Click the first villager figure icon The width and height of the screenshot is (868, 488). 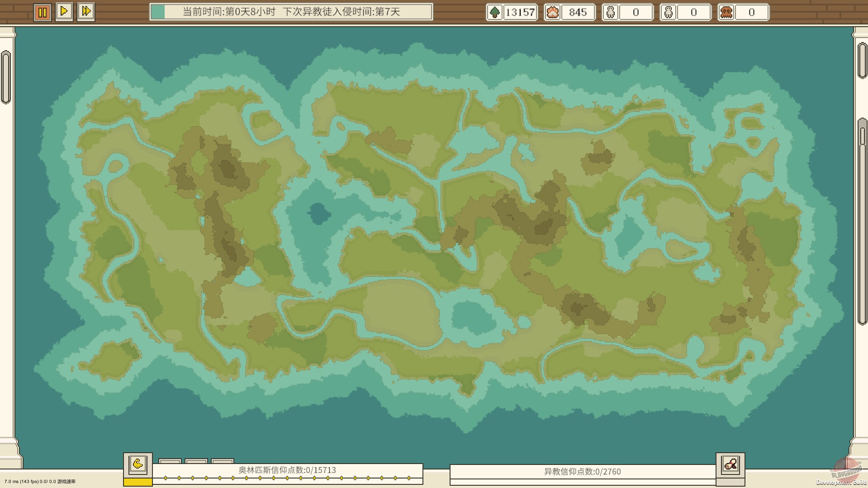pos(610,12)
